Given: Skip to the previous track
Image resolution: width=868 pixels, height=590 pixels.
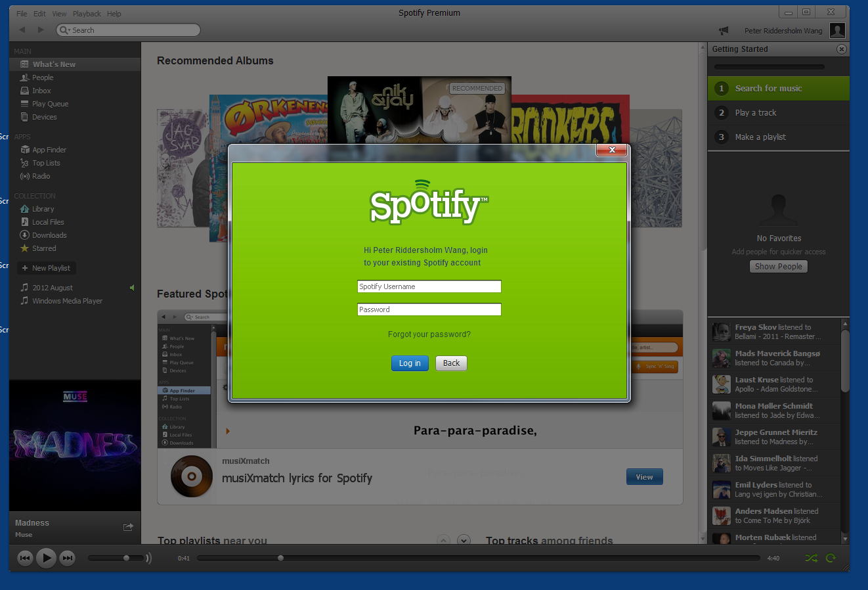Looking at the screenshot, I should (x=25, y=558).
